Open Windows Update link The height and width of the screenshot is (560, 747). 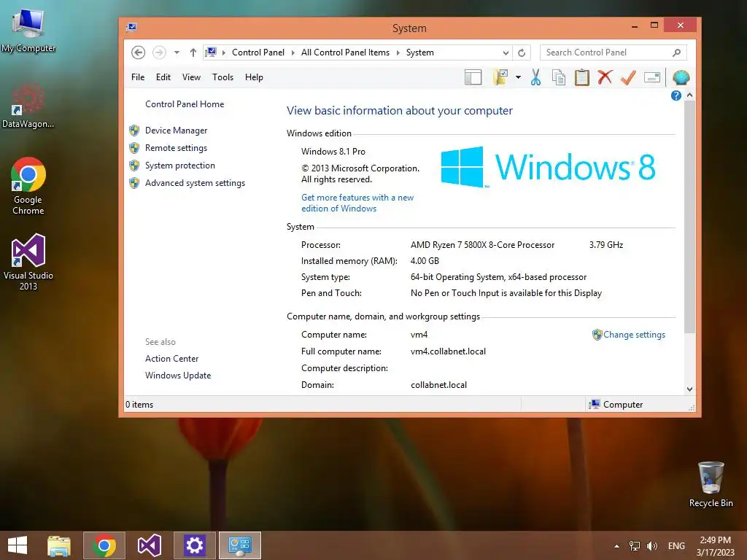tap(178, 376)
